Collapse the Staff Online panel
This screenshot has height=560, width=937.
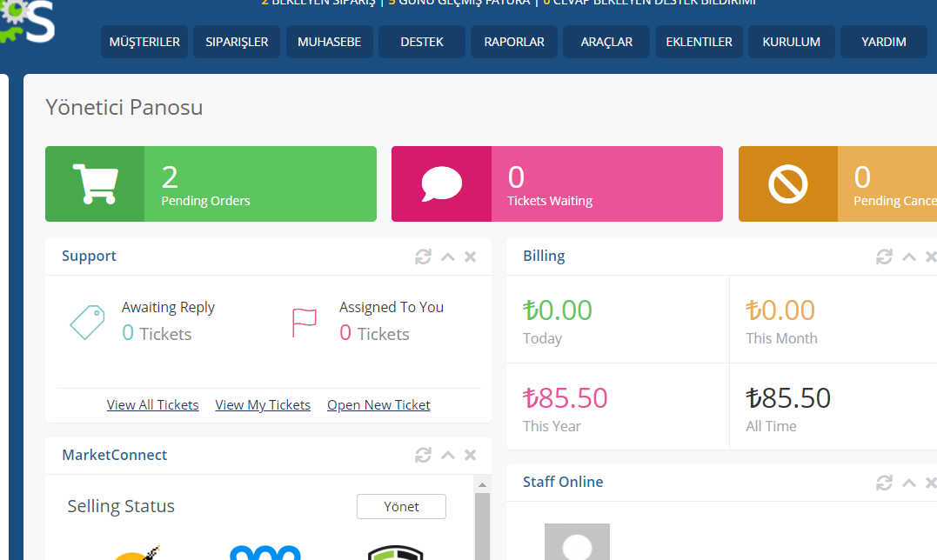click(908, 483)
